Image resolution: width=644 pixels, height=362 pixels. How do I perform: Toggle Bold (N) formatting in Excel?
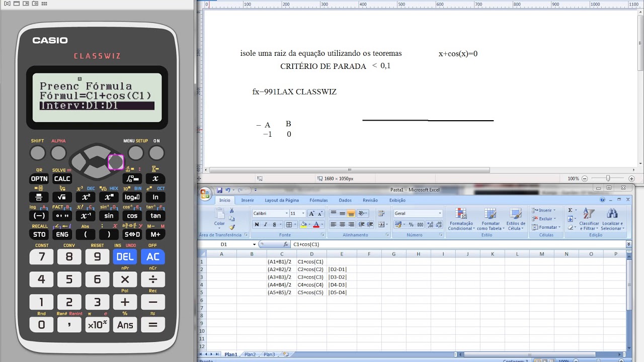point(257,224)
